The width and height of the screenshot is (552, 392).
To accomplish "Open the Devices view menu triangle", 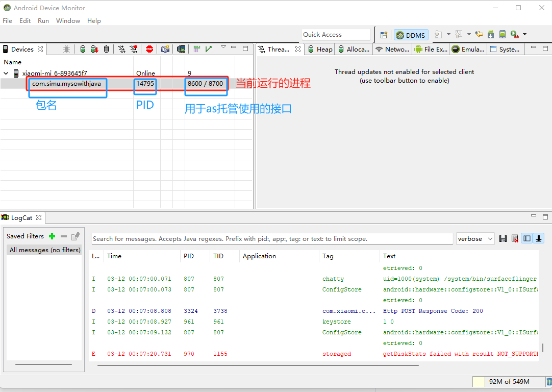I will 223,47.
